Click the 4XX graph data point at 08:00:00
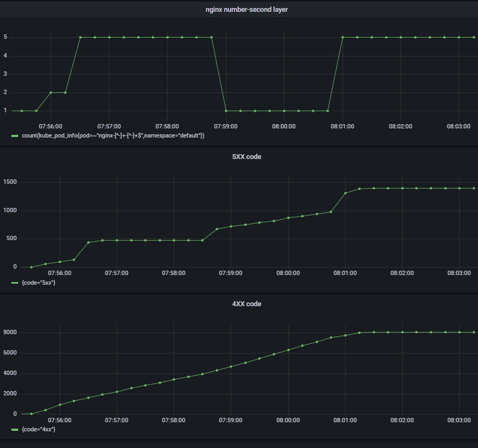Screen dimensions: 478x448 (x=288, y=350)
